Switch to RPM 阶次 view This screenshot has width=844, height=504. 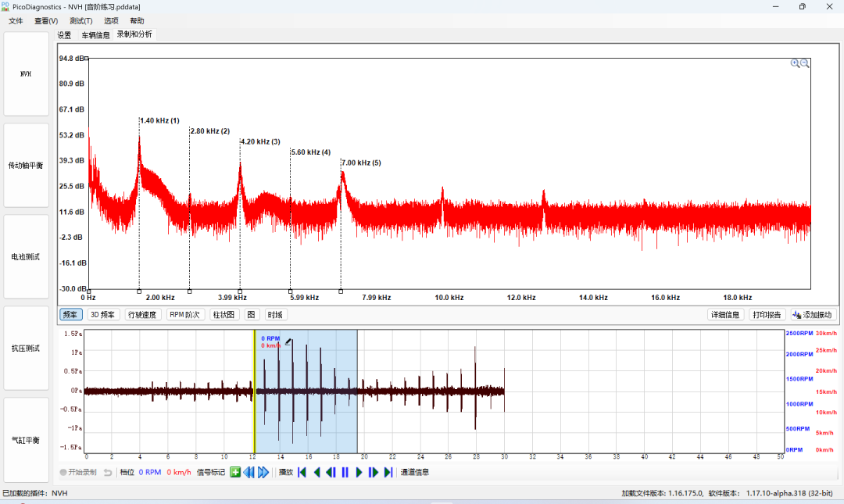tap(184, 314)
